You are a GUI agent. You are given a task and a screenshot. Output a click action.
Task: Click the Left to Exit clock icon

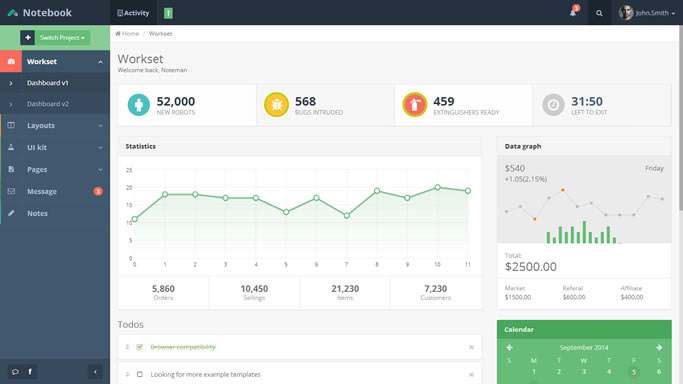pyautogui.click(x=553, y=105)
